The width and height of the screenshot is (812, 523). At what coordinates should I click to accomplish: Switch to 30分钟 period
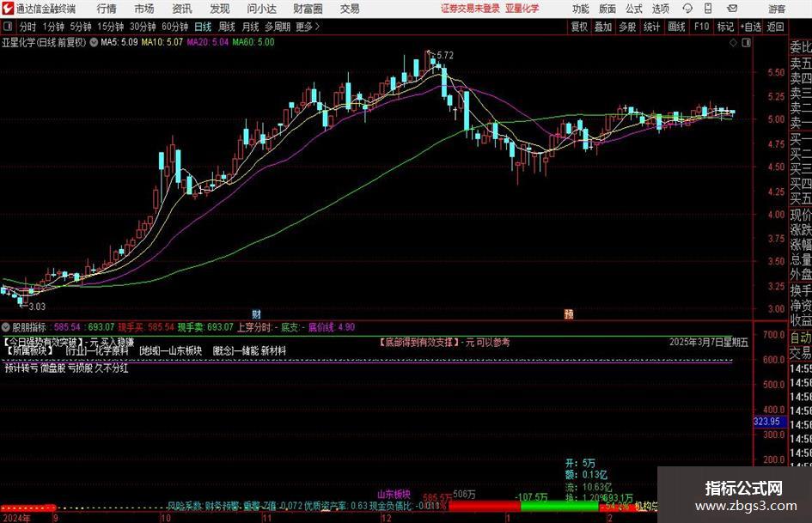pos(143,27)
